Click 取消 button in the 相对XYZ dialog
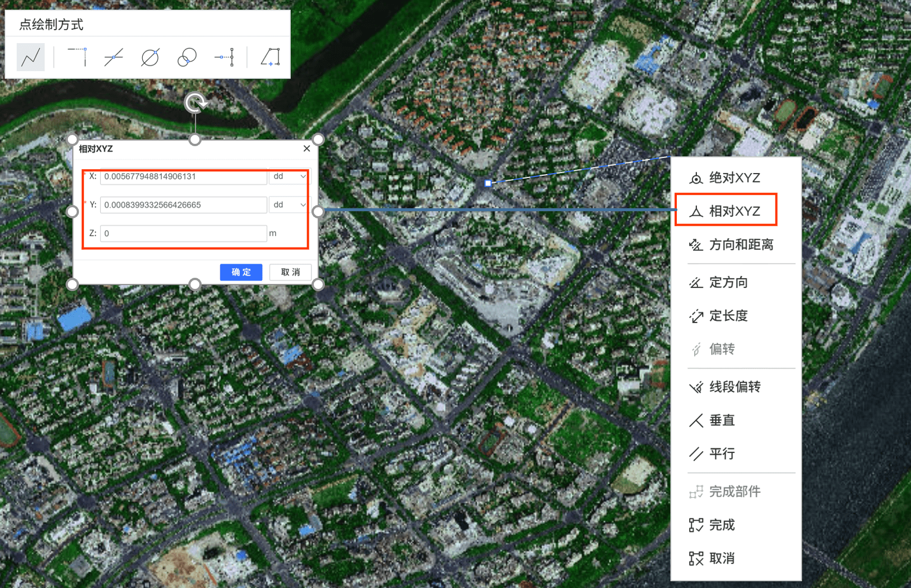Screen dimensions: 911x588 [290, 272]
